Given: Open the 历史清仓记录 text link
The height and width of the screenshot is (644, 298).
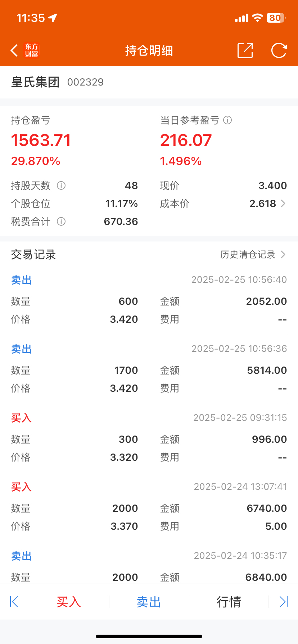Looking at the screenshot, I should [248, 254].
